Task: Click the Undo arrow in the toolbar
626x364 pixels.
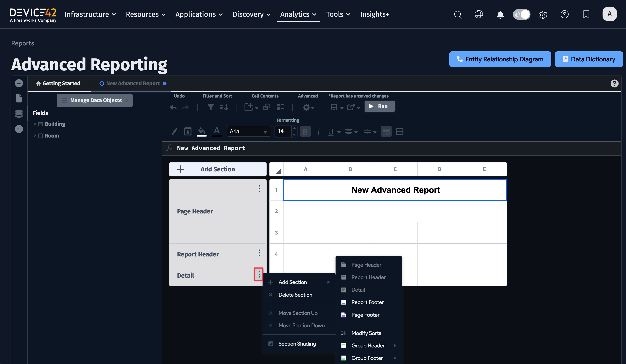Action: point(173,107)
